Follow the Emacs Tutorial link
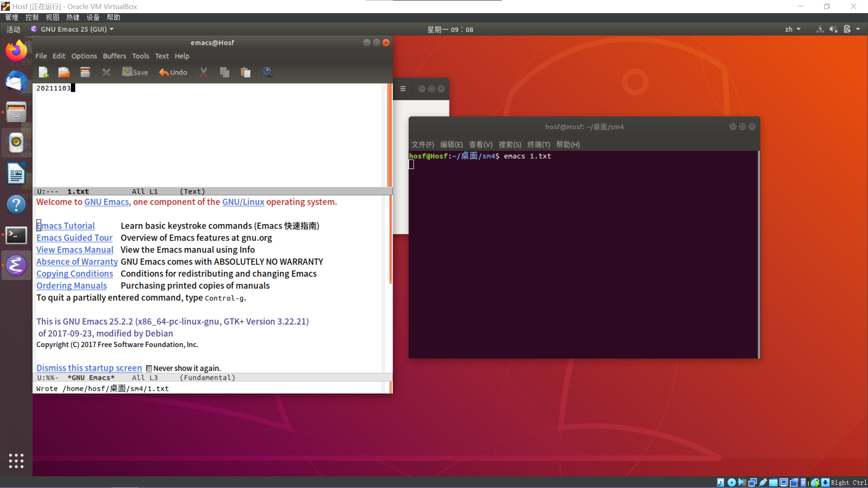868x488 pixels. 66,226
